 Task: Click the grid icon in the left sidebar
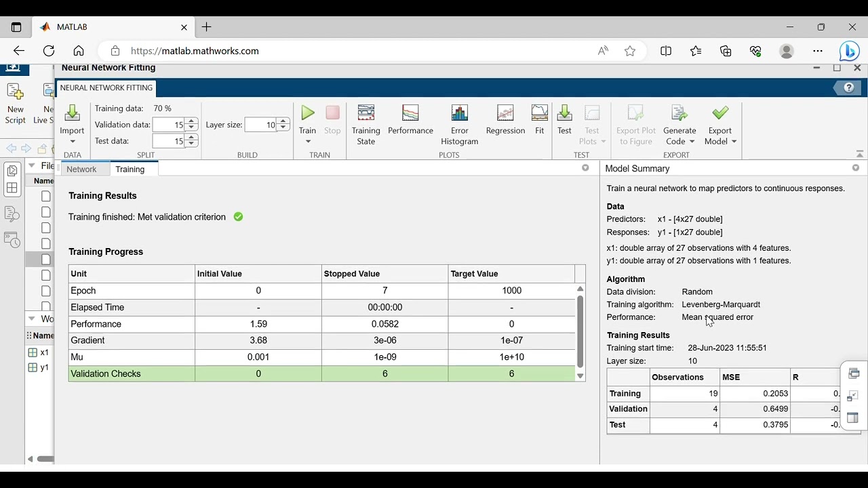click(12, 188)
